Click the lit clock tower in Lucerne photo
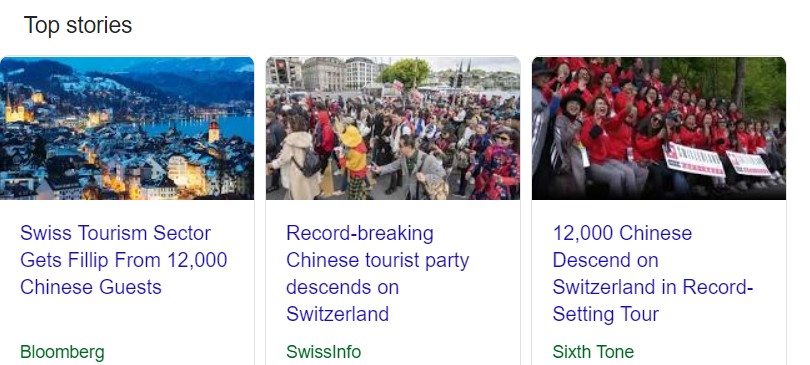810x365 pixels. (x=214, y=129)
